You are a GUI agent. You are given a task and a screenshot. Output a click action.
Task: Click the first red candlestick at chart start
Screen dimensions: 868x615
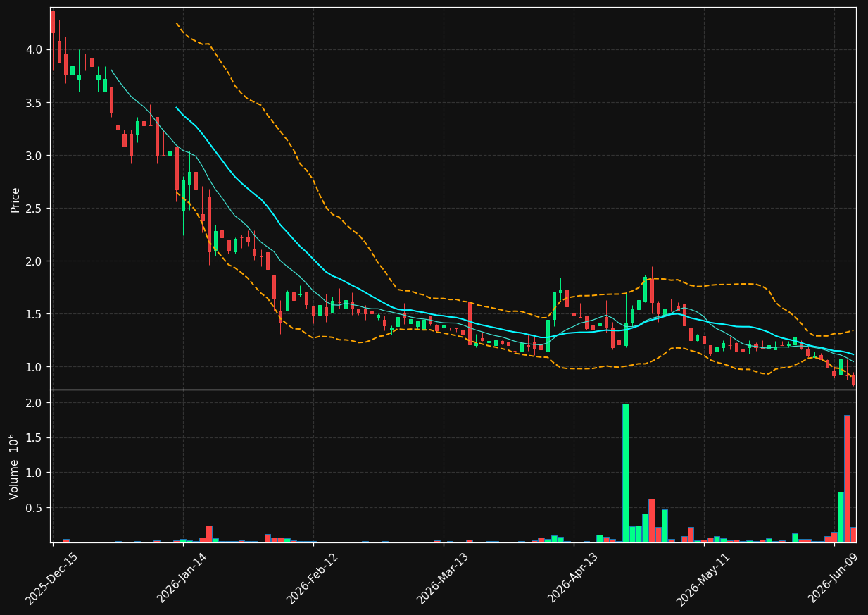click(53, 22)
